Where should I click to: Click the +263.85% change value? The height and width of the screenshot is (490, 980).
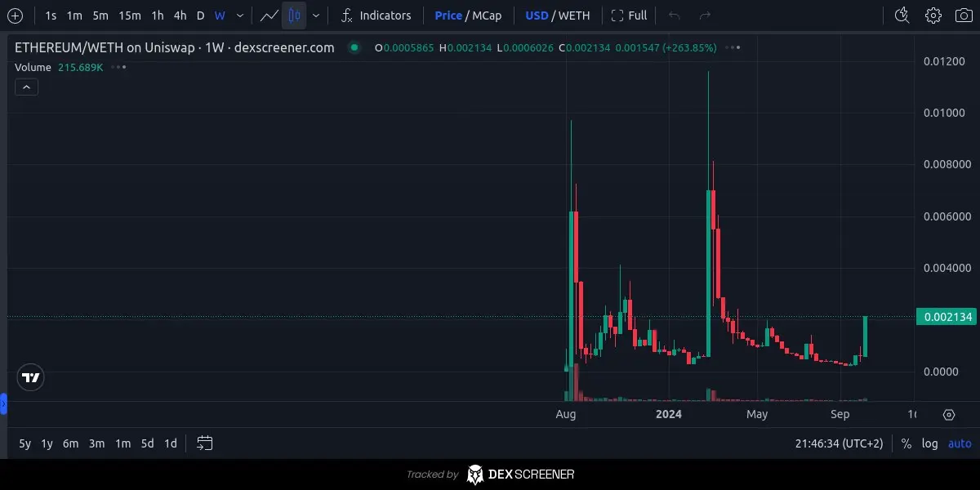point(689,47)
